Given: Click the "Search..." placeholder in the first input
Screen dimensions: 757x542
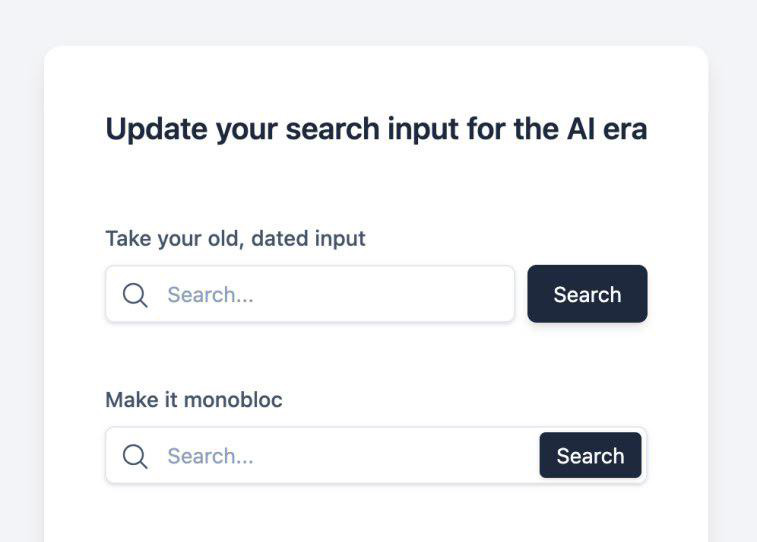Looking at the screenshot, I should pyautogui.click(x=210, y=295).
